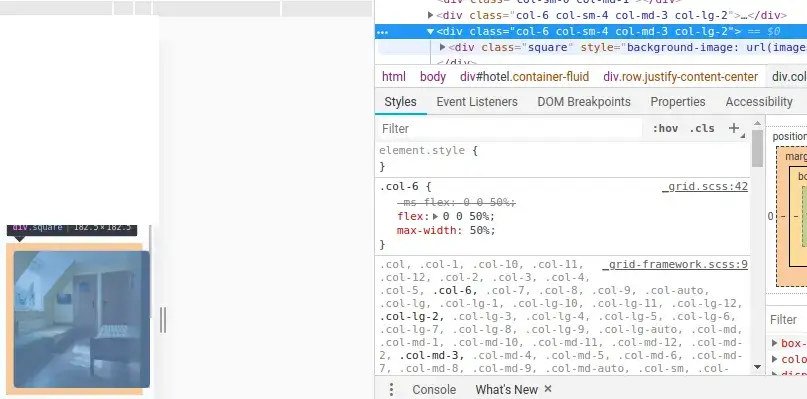This screenshot has height=399, width=807.
Task: Add a new style rule with plus icon
Action: click(734, 128)
